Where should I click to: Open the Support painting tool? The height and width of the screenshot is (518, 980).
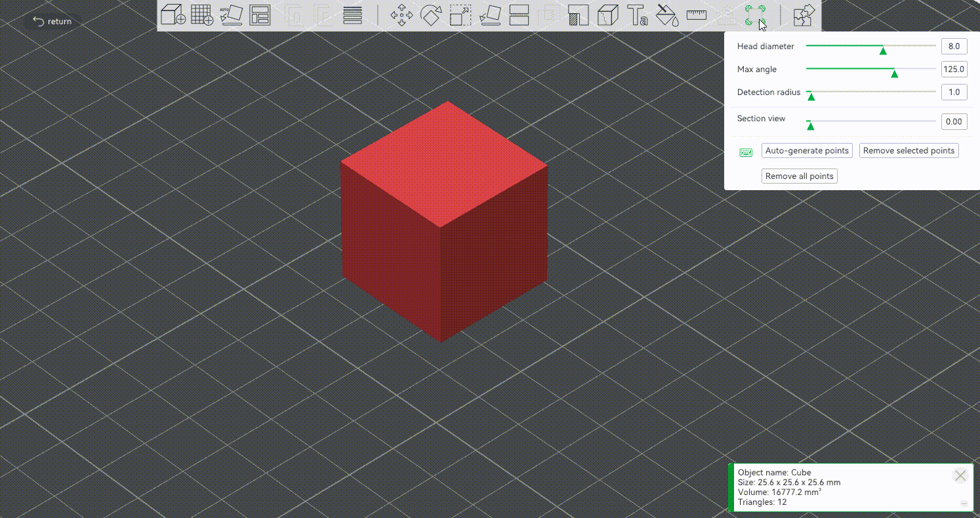pos(578,15)
